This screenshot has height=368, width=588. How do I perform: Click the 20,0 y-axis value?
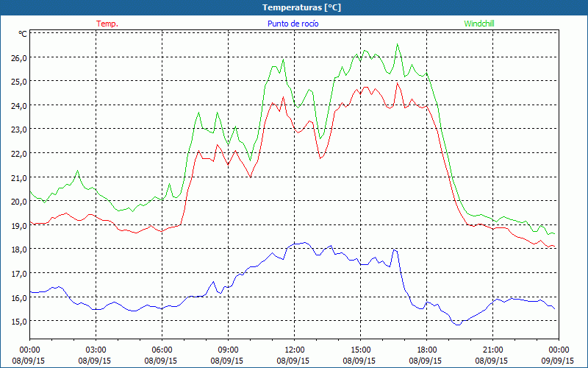point(20,201)
